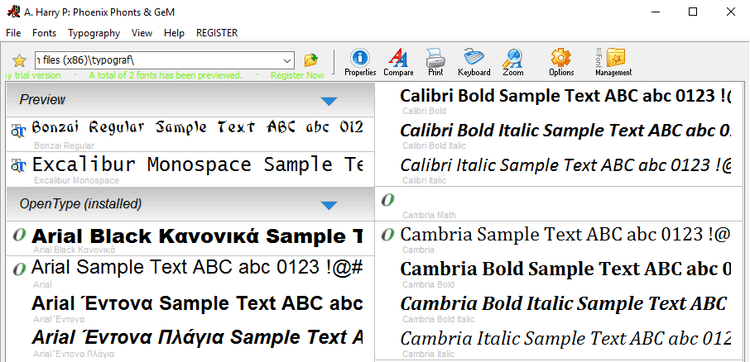
Task: Open the File menu
Action: (x=13, y=33)
